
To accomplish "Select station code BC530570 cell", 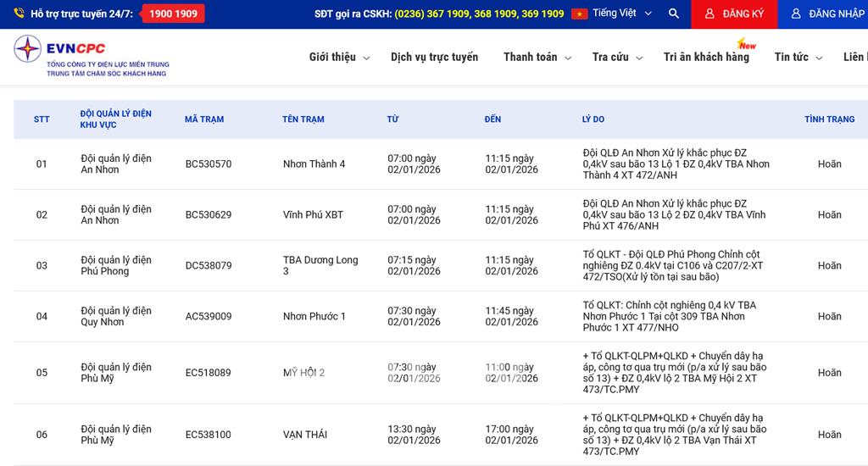I will 209,164.
